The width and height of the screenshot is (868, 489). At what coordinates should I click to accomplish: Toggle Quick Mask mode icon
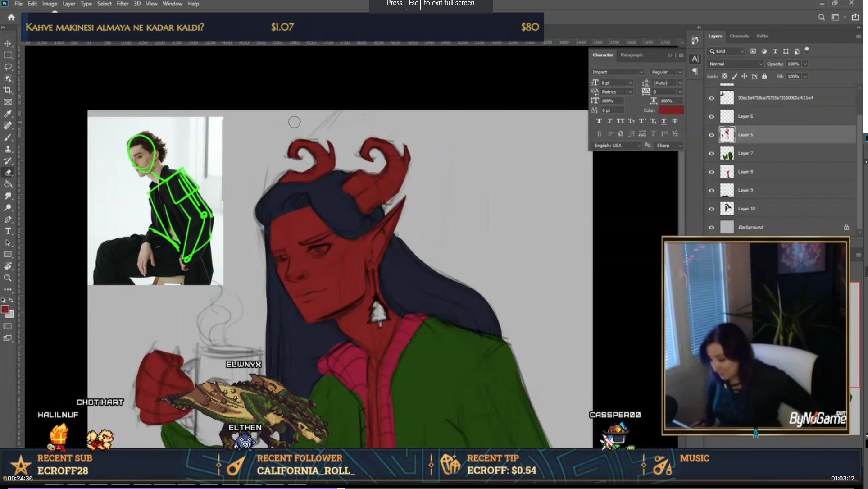coord(8,326)
